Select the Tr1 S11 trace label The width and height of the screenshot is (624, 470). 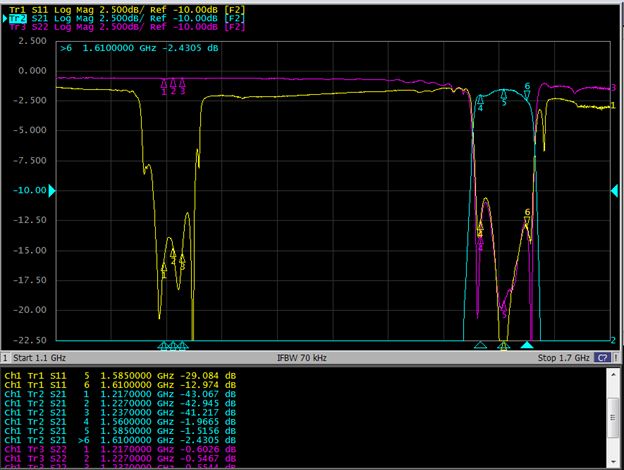(127, 10)
